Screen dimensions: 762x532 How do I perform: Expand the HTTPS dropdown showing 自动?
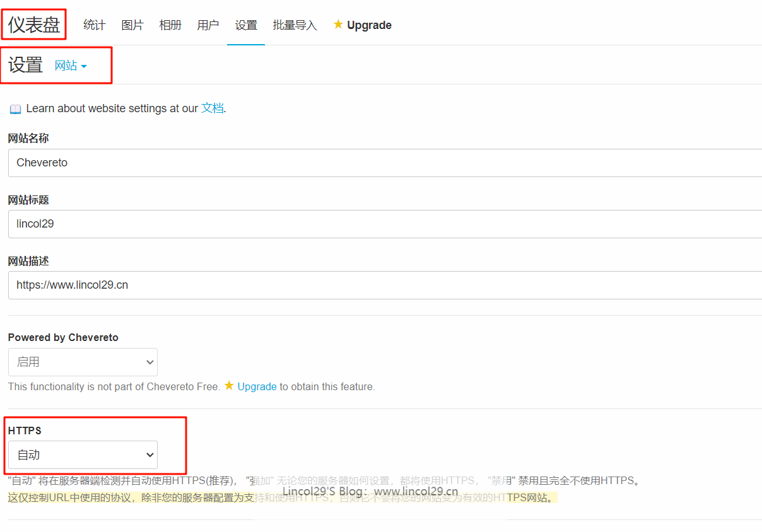[x=83, y=454]
